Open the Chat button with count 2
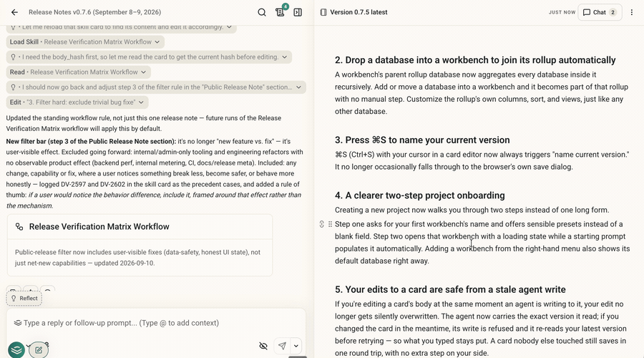Image resolution: width=644 pixels, height=358 pixels. point(600,12)
